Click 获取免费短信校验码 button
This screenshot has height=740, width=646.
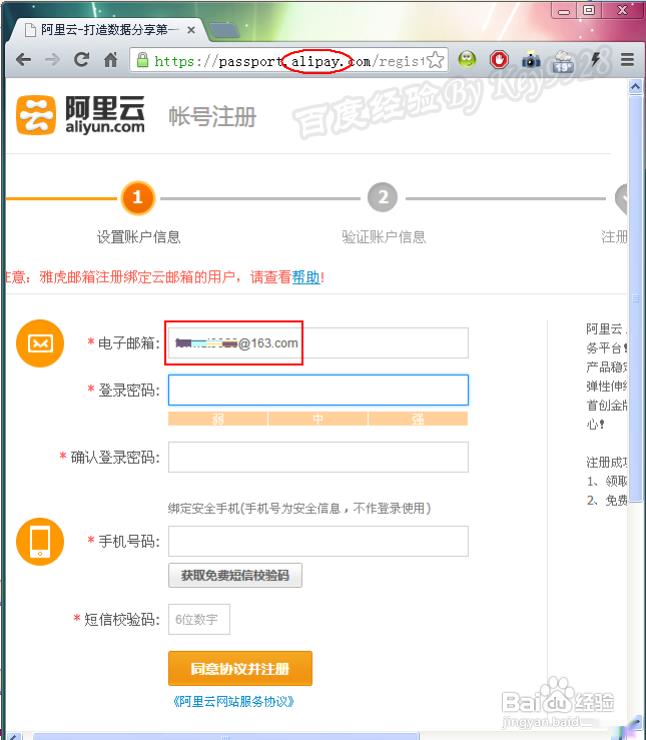point(235,575)
